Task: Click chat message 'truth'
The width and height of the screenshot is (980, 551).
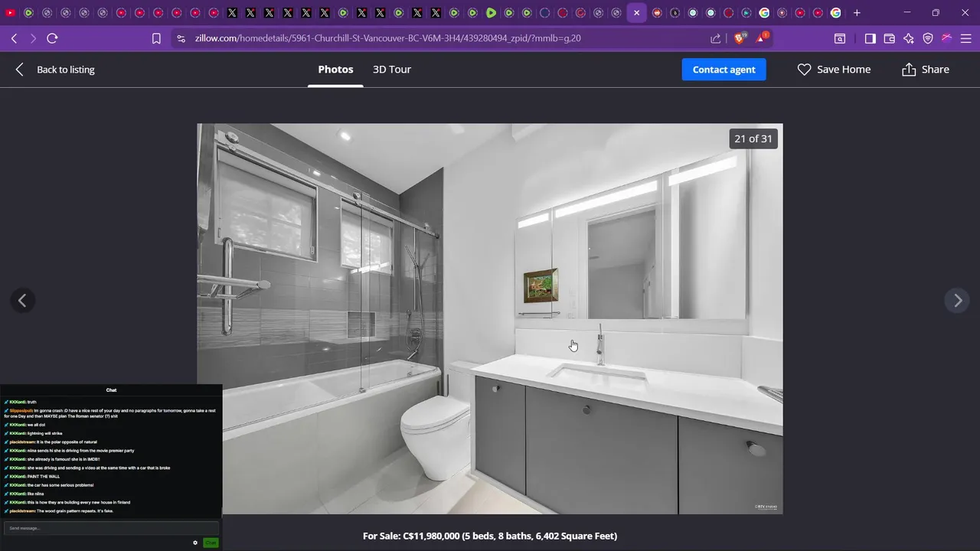Action: pos(31,402)
